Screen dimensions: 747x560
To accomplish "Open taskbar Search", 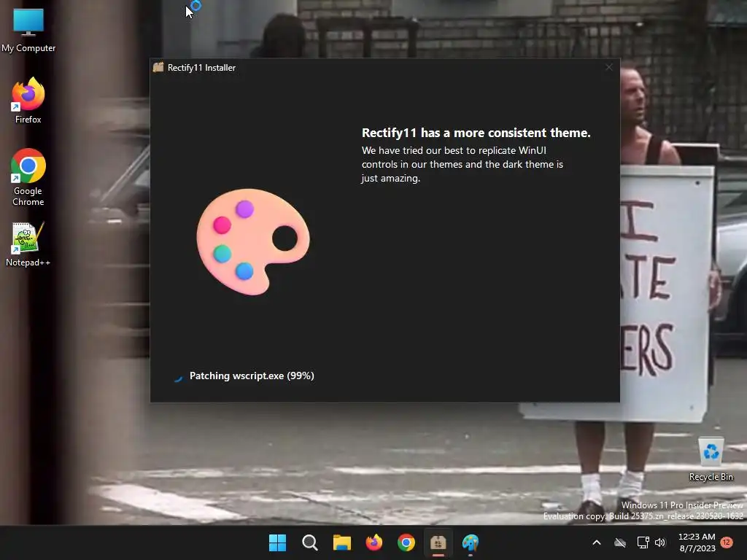I will pyautogui.click(x=309, y=542).
